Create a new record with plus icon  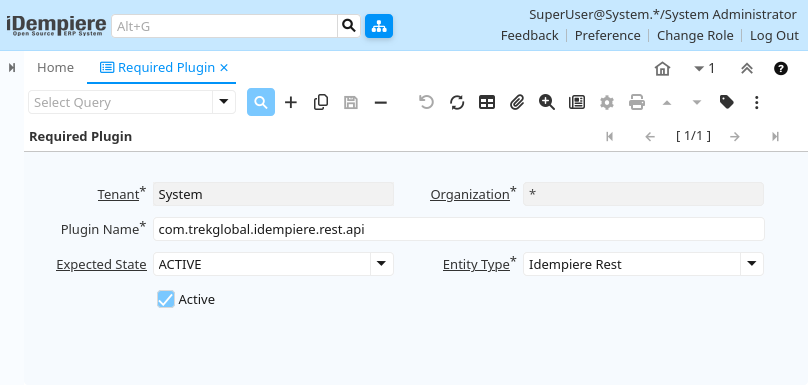291,103
